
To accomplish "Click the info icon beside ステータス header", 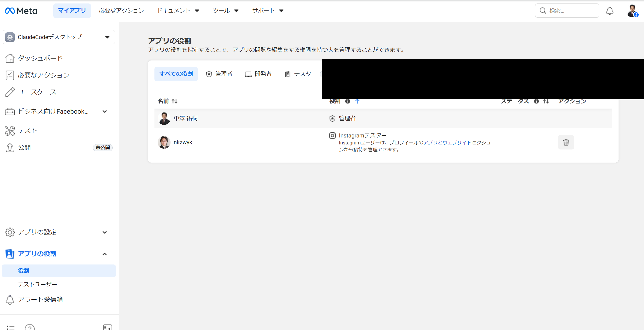I will tap(536, 101).
